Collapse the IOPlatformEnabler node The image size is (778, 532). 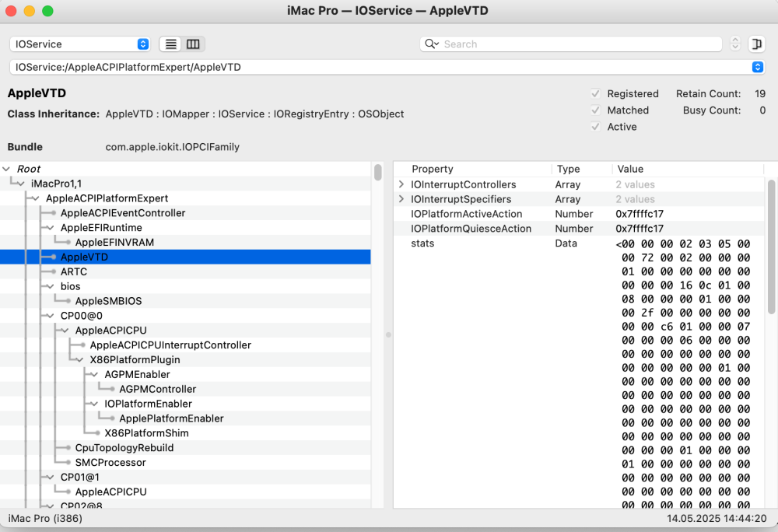[94, 404]
